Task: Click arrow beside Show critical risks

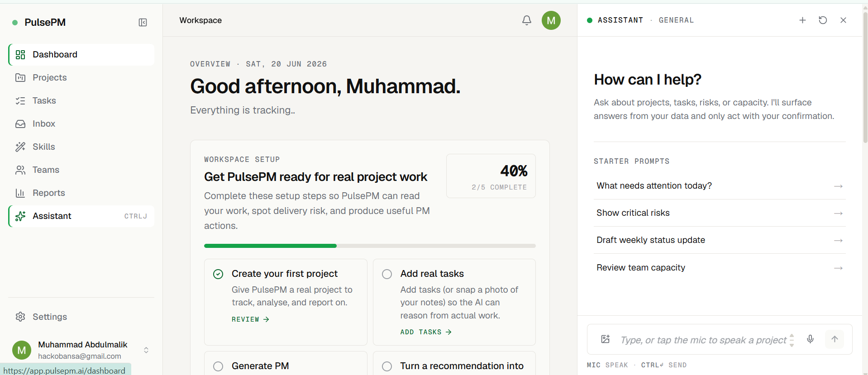Action: (x=838, y=213)
